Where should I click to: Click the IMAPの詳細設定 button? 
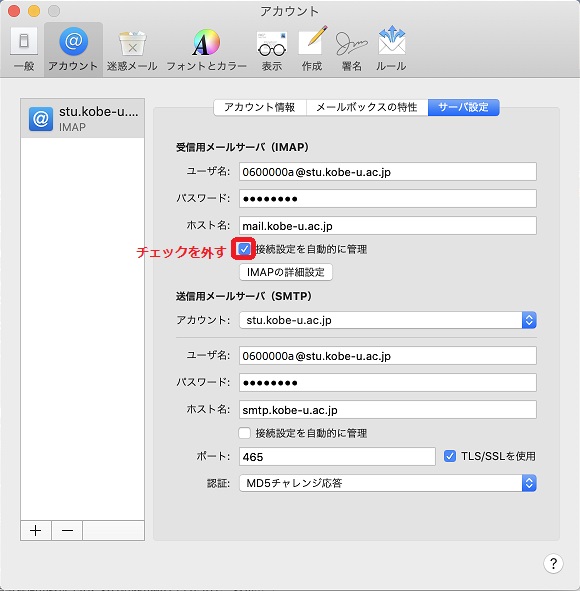point(286,272)
